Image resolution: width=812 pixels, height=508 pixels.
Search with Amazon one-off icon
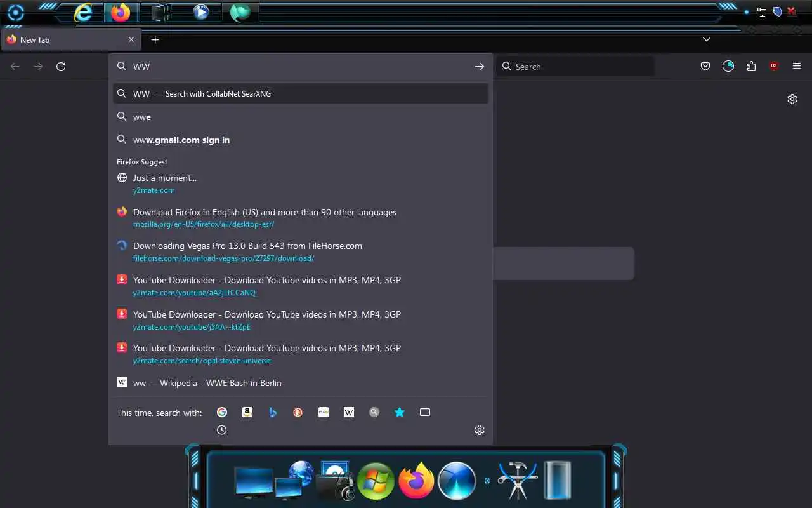click(247, 412)
